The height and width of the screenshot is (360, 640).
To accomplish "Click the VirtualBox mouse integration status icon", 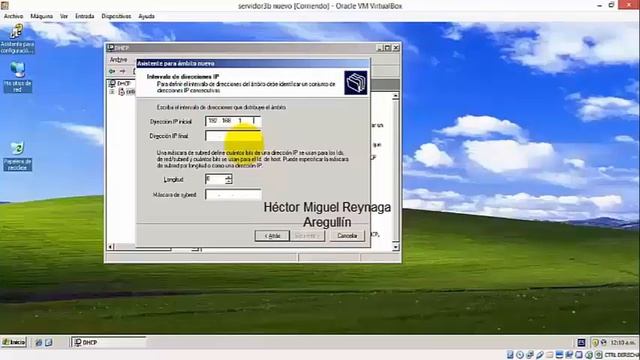I will [589, 355].
